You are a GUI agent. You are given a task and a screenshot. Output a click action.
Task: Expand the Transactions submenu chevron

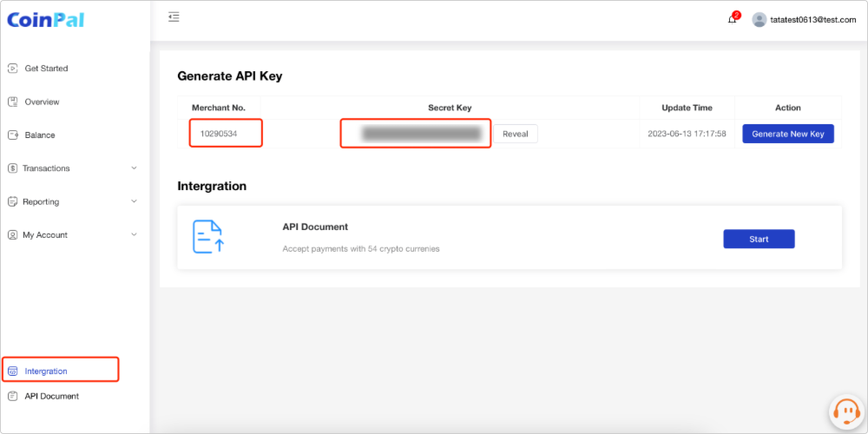click(x=134, y=168)
